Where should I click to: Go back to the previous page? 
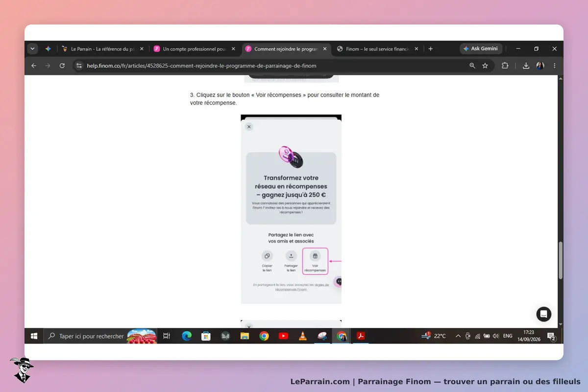[x=34, y=66]
